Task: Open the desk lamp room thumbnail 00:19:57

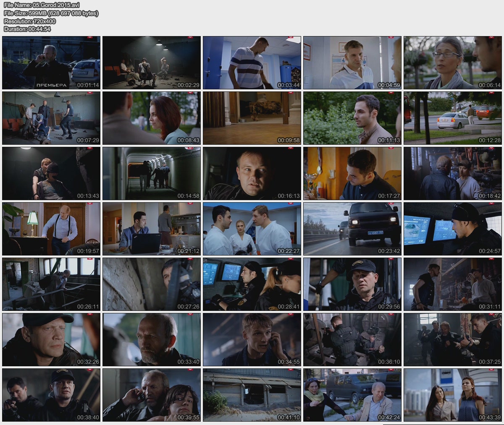Action: pyautogui.click(x=51, y=229)
